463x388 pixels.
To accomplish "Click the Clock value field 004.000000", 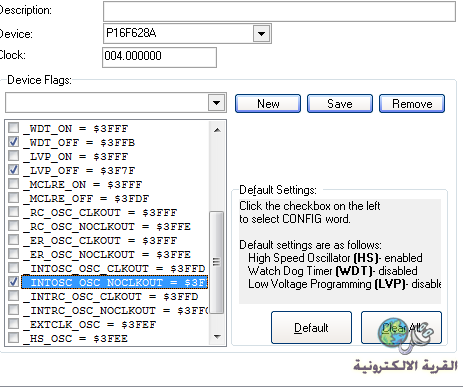I will click(x=159, y=57).
